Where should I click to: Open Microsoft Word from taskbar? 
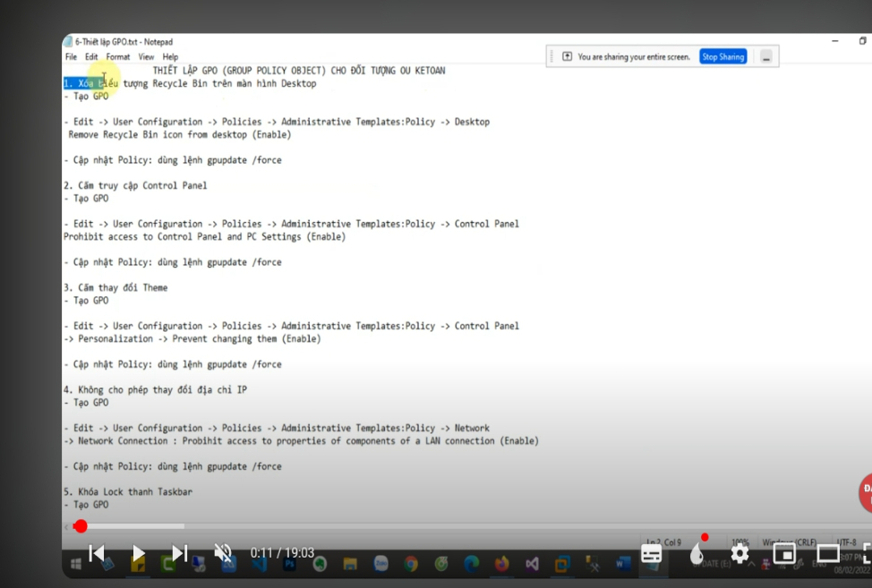click(x=623, y=564)
